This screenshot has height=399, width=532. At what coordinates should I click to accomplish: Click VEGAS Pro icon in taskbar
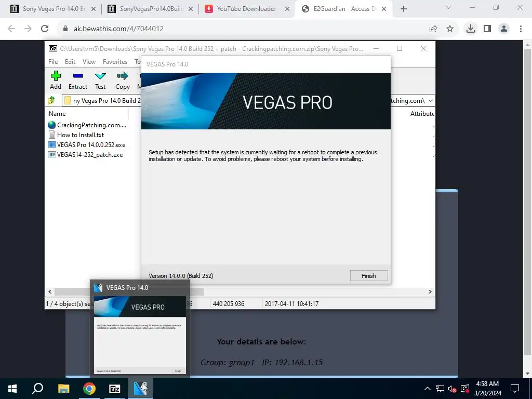point(140,389)
